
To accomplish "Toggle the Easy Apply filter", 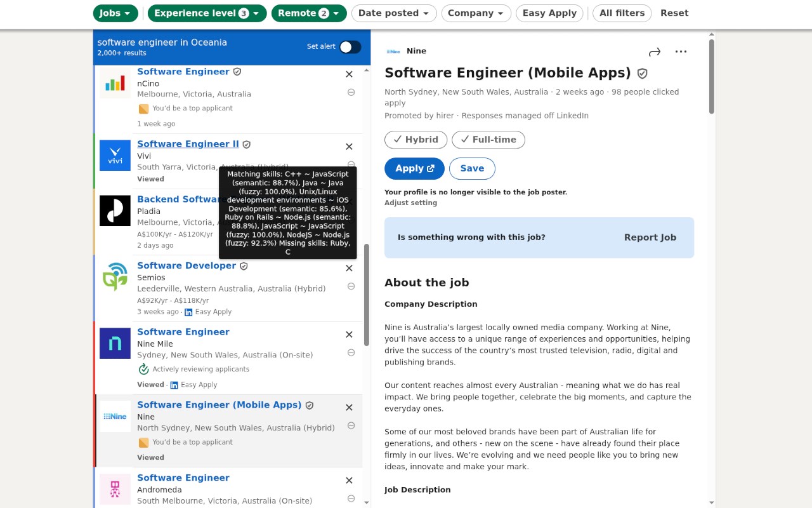I will [x=549, y=13].
